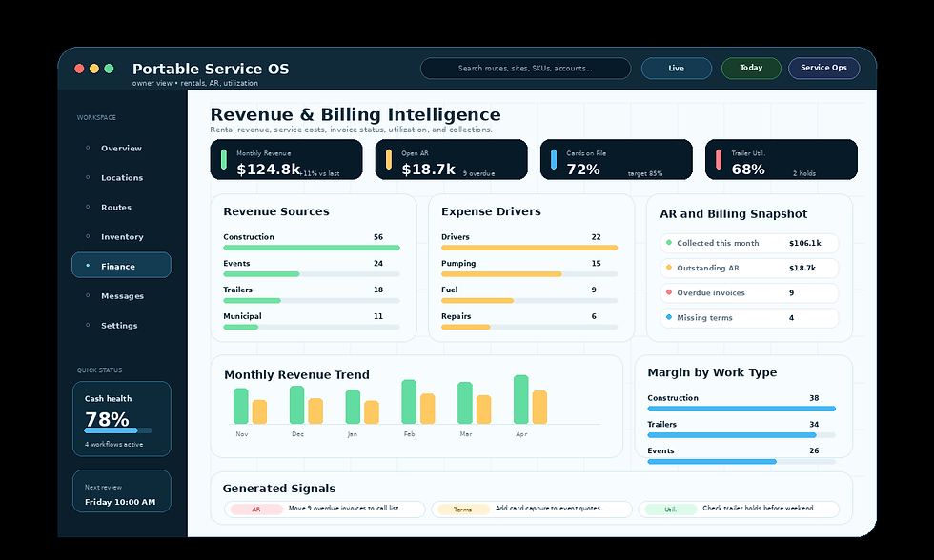This screenshot has height=560, width=934.
Task: Click the Monthly Revenue $124.8k card
Action: [x=287, y=159]
